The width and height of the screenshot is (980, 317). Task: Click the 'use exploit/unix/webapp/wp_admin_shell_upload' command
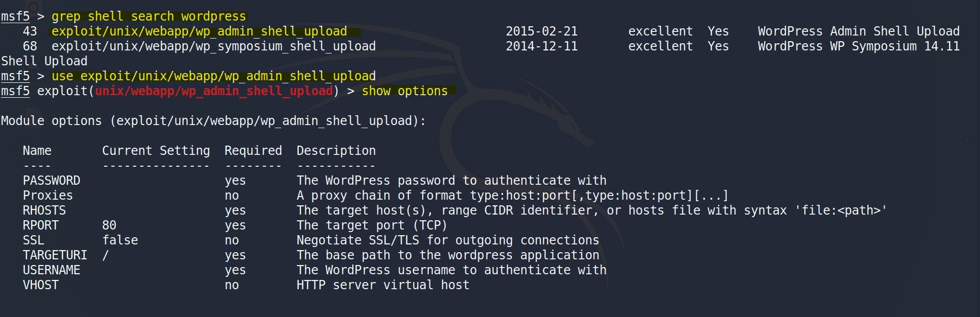point(214,76)
